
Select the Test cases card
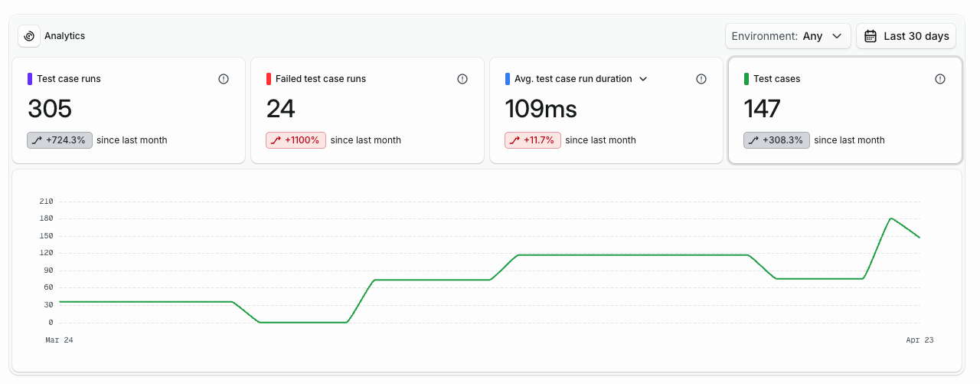coord(845,110)
